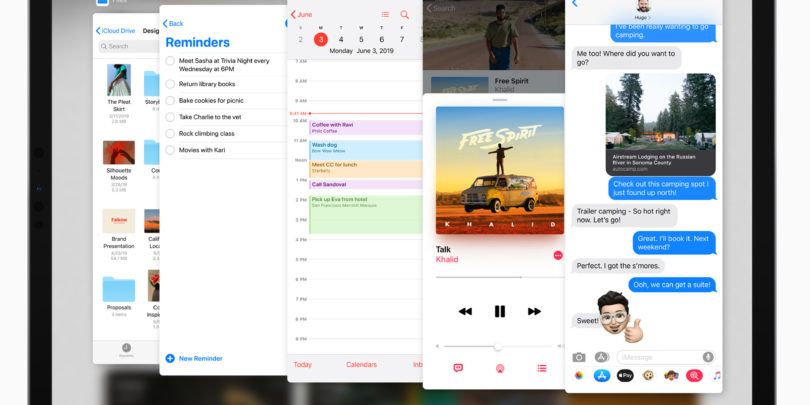Add a New Reminder

pyautogui.click(x=194, y=358)
